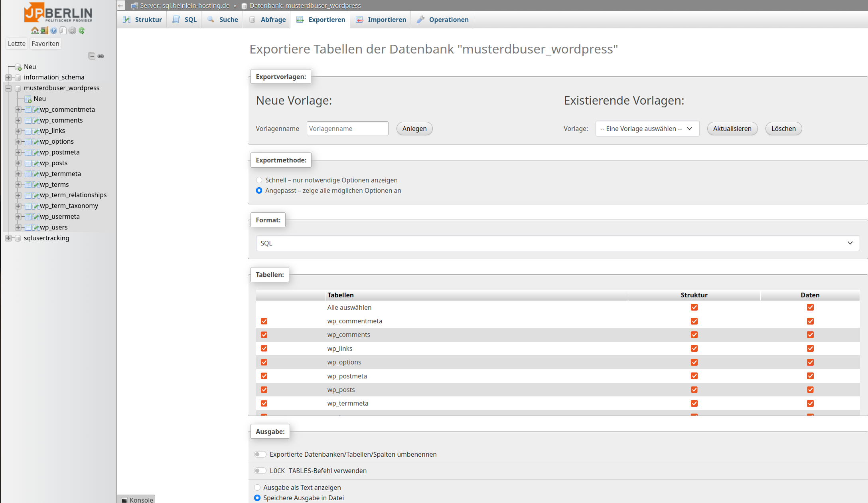
Task: Open the blue question mark documentation icon
Action: point(53,31)
